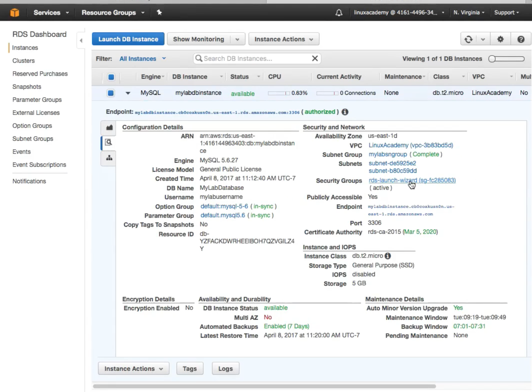Viewport: 532px width, 392px height.
Task: Uncheck the mylabdbinstance row checkbox
Action: [111, 93]
